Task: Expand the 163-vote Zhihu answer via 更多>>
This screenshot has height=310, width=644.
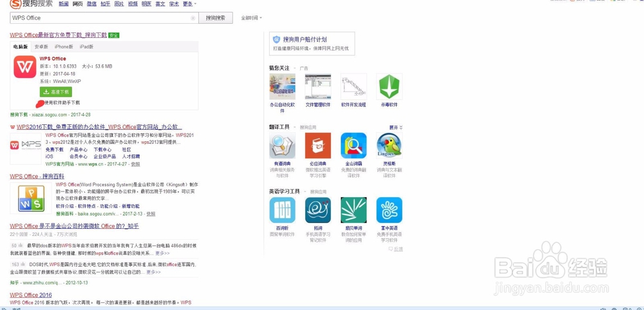Action: tap(154, 272)
